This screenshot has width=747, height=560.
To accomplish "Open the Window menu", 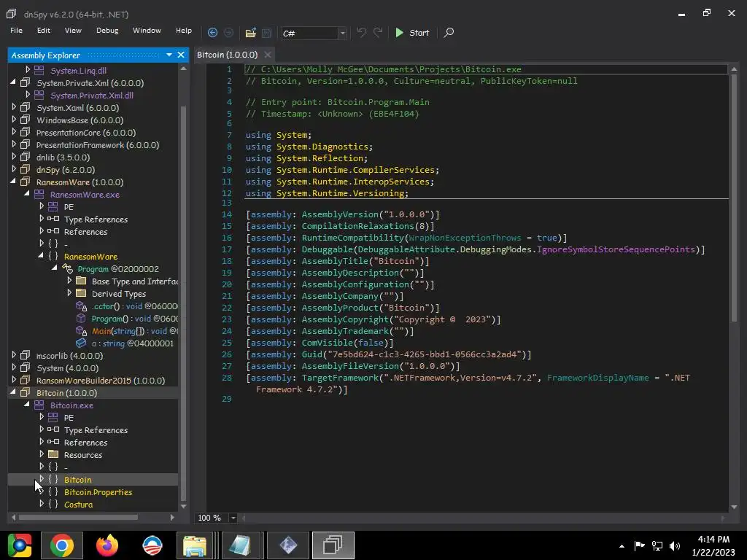I will [147, 31].
